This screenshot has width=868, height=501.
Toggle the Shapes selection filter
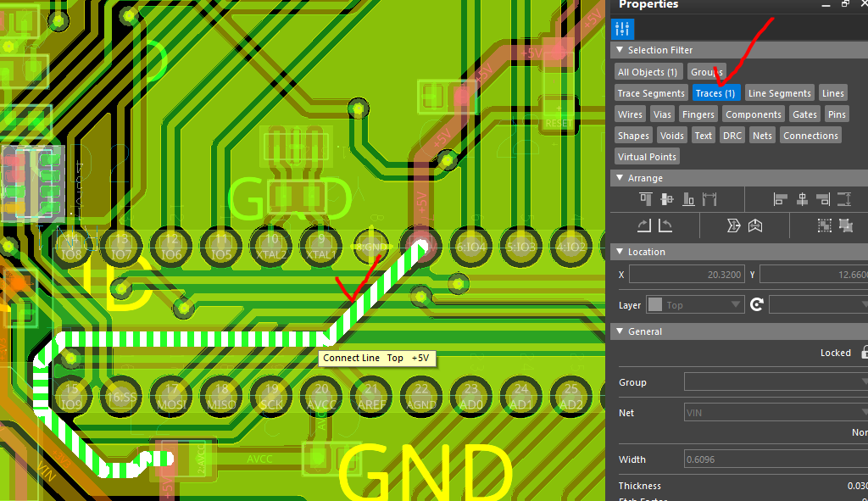633,136
